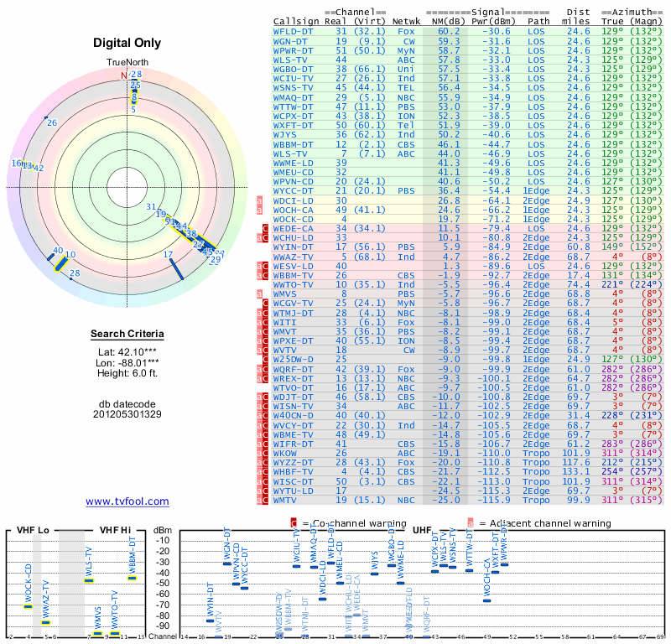Select the WSNS-TV callsign in the table
This screenshot has width=671, height=644.
(293, 88)
